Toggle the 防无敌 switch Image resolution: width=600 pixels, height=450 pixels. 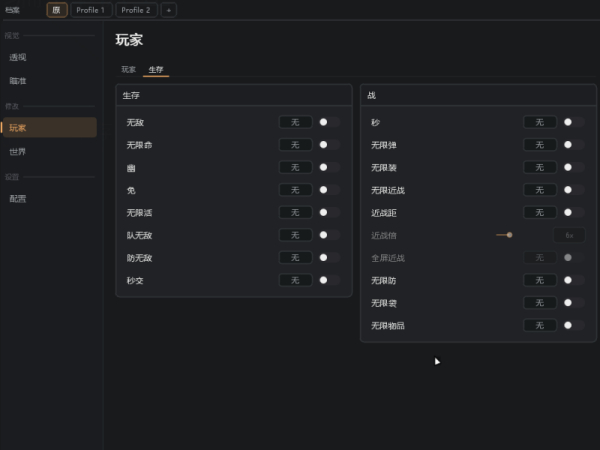click(x=329, y=258)
